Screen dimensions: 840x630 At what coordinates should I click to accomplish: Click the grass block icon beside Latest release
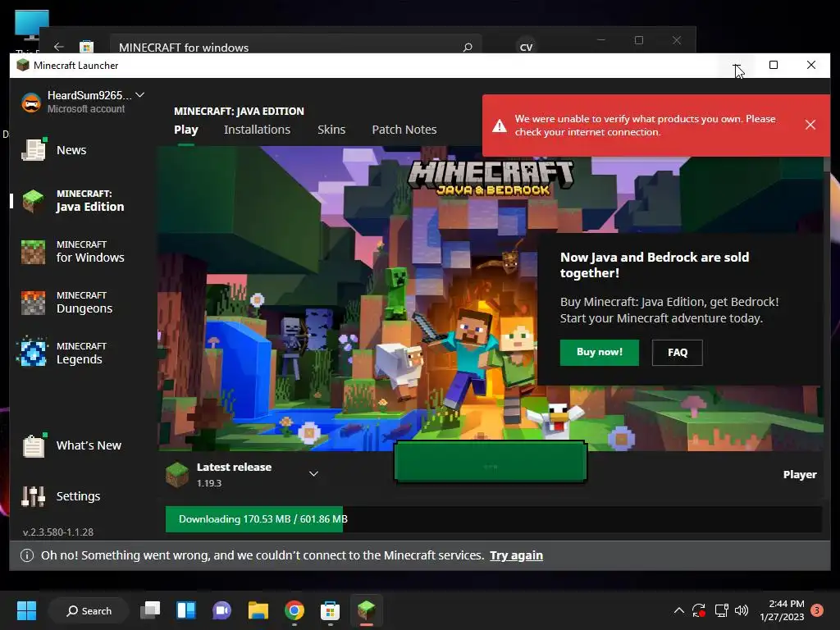[177, 474]
